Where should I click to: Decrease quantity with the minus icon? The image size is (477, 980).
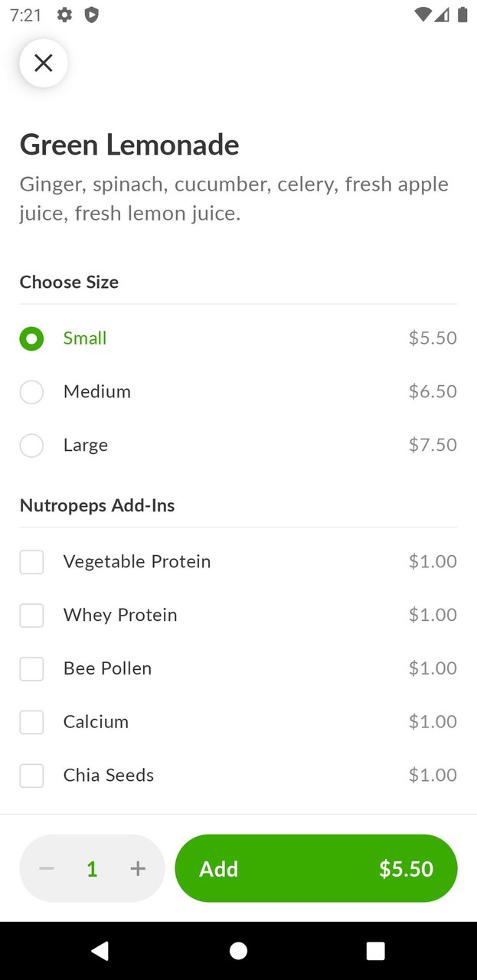tap(47, 868)
